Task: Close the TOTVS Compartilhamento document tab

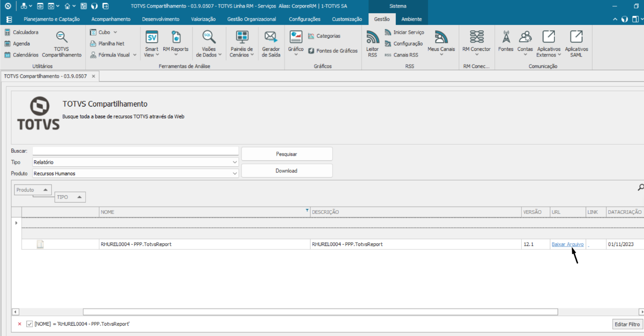Action: coord(93,76)
